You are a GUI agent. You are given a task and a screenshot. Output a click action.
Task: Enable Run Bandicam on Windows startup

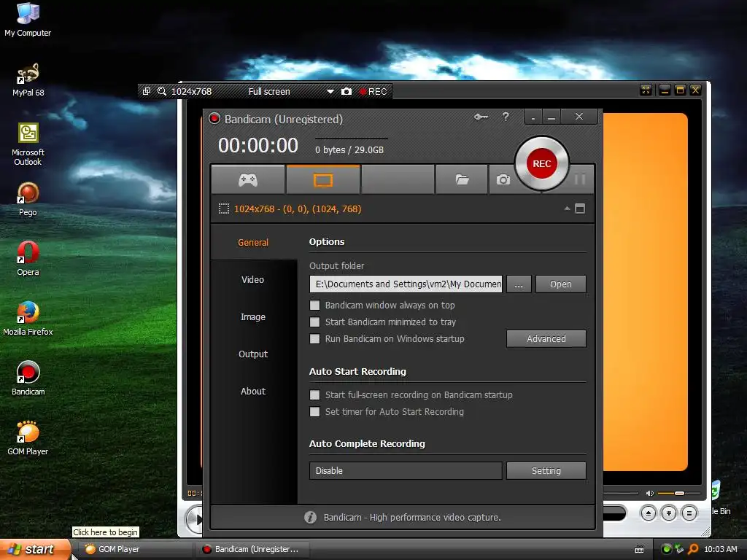point(314,338)
